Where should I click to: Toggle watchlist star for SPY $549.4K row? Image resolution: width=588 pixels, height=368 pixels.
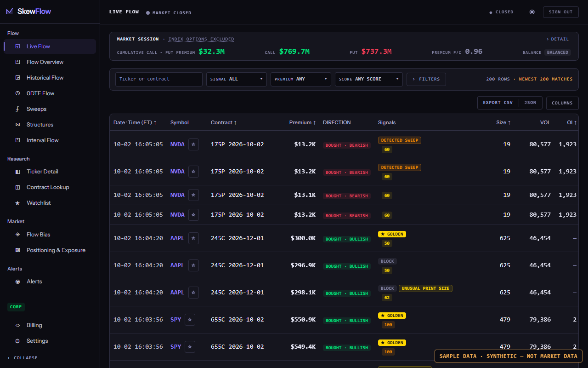[190, 347]
